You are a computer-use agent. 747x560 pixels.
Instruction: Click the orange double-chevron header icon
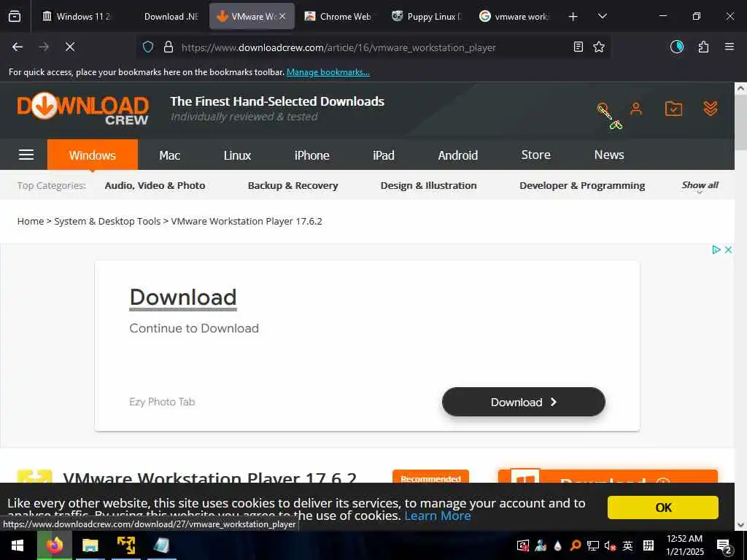coord(710,109)
